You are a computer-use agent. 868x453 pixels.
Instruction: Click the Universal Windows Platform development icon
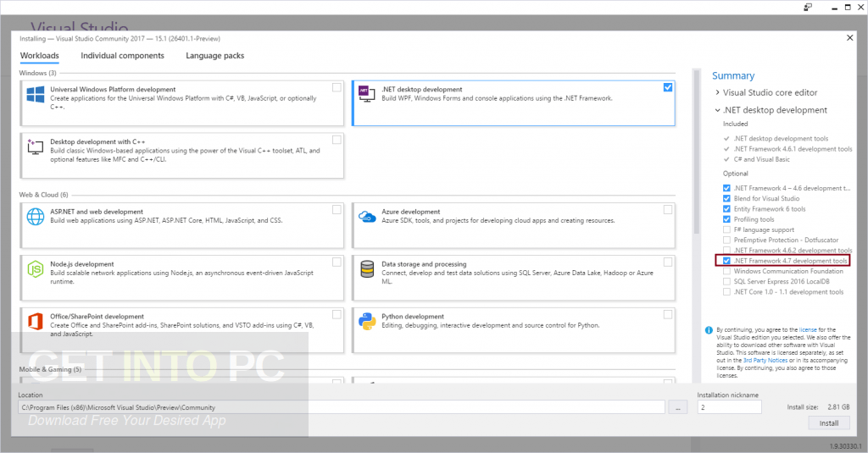click(36, 95)
